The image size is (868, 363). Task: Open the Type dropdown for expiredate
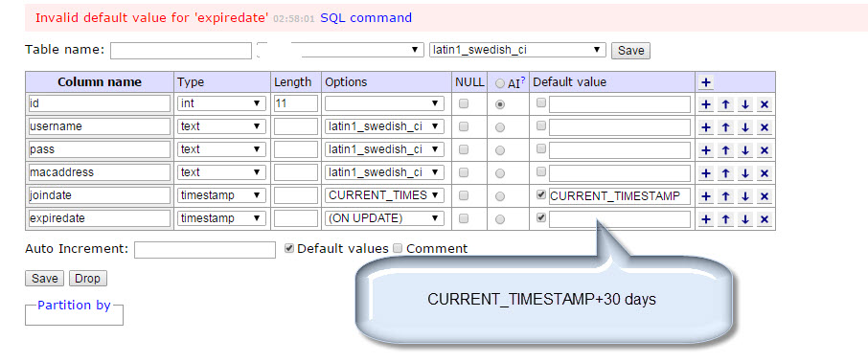coord(221,218)
